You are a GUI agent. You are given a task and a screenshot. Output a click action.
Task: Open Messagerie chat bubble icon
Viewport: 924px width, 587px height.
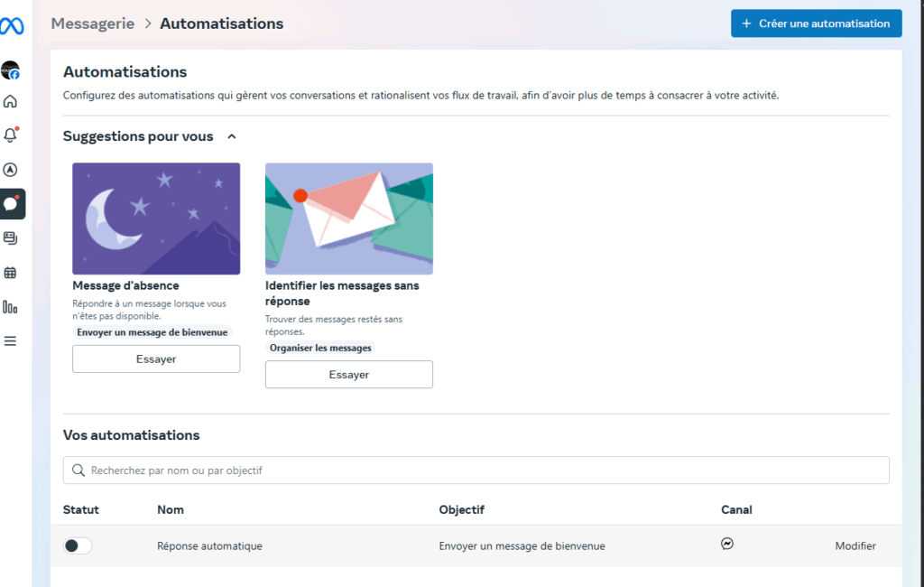pos(12,204)
